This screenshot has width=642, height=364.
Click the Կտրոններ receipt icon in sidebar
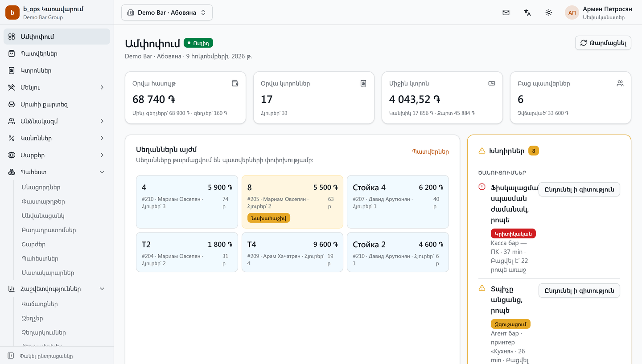click(12, 70)
